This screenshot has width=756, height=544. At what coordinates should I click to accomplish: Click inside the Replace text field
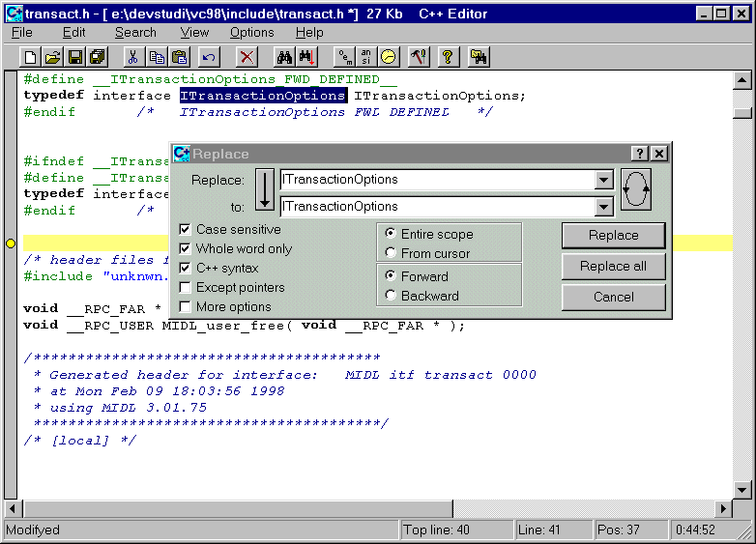[x=437, y=180]
